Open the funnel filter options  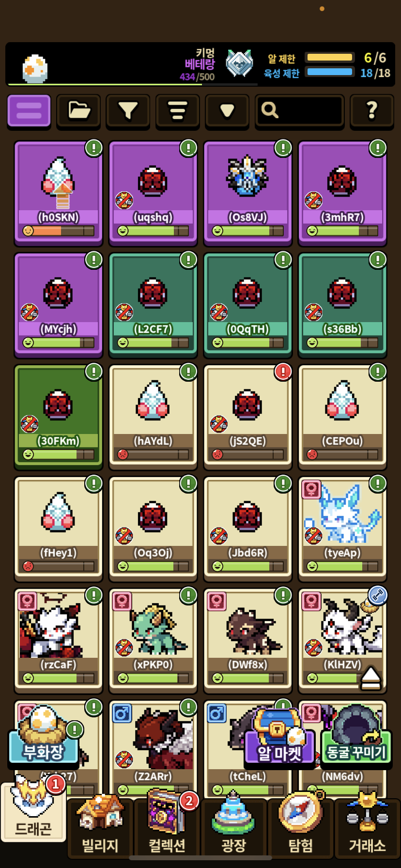click(128, 111)
